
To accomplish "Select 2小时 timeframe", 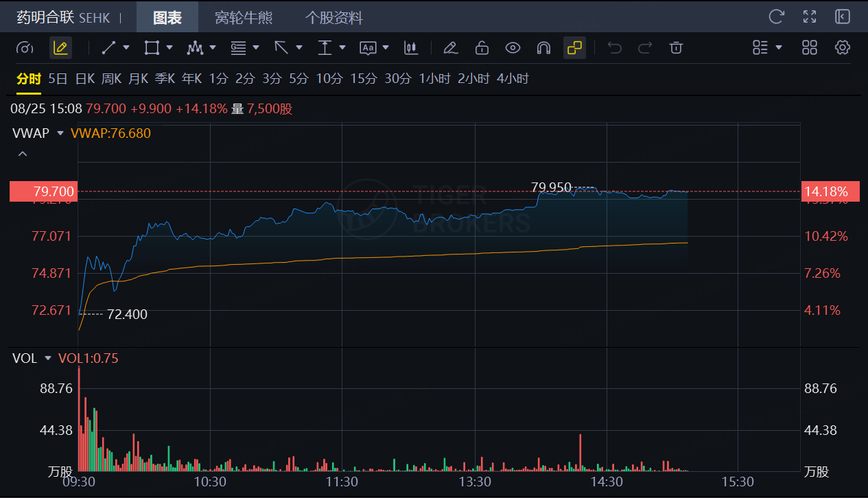I will [473, 79].
